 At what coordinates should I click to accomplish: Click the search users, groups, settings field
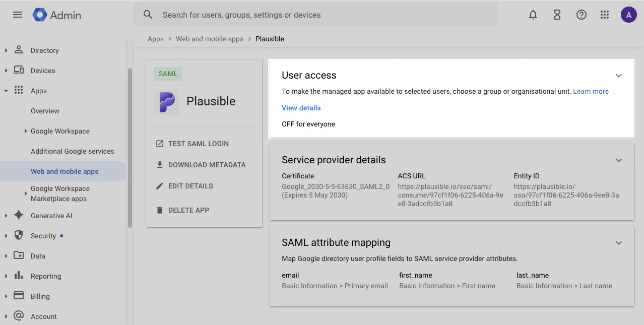click(315, 15)
